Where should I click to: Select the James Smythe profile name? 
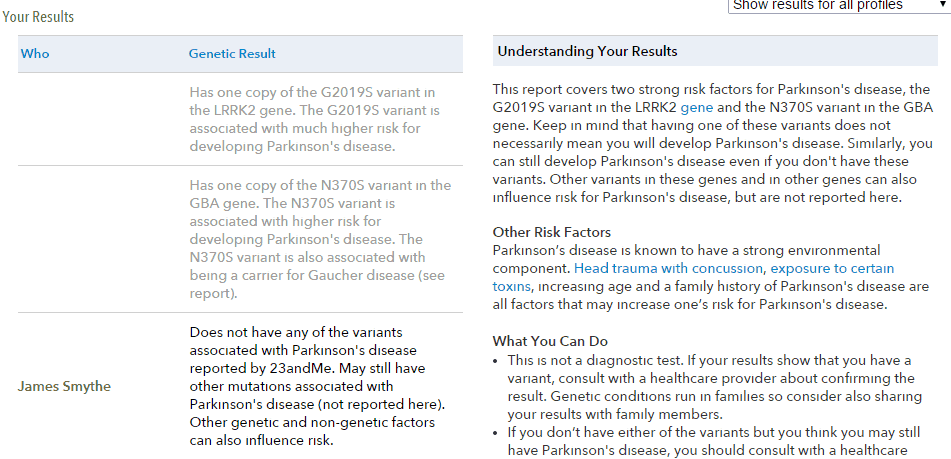click(64, 386)
